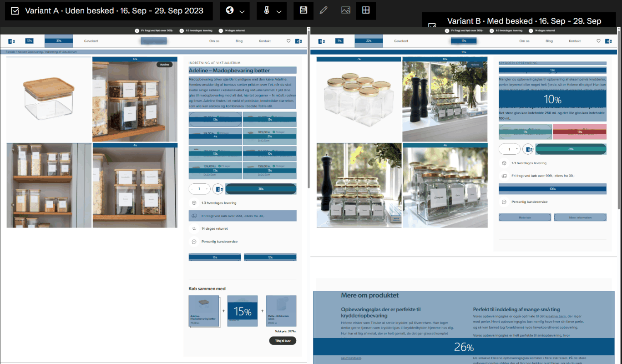Click the box delivery icon in Variant B
The width and height of the screenshot is (622, 364).
tap(504, 163)
